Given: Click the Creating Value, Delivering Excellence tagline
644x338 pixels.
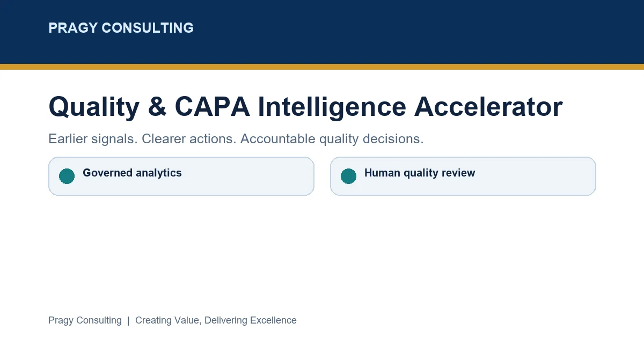Looking at the screenshot, I should (x=216, y=320).
